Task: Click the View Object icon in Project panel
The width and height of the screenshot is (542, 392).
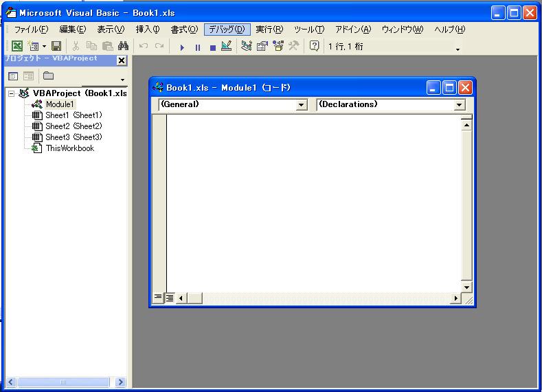Action: pos(29,76)
